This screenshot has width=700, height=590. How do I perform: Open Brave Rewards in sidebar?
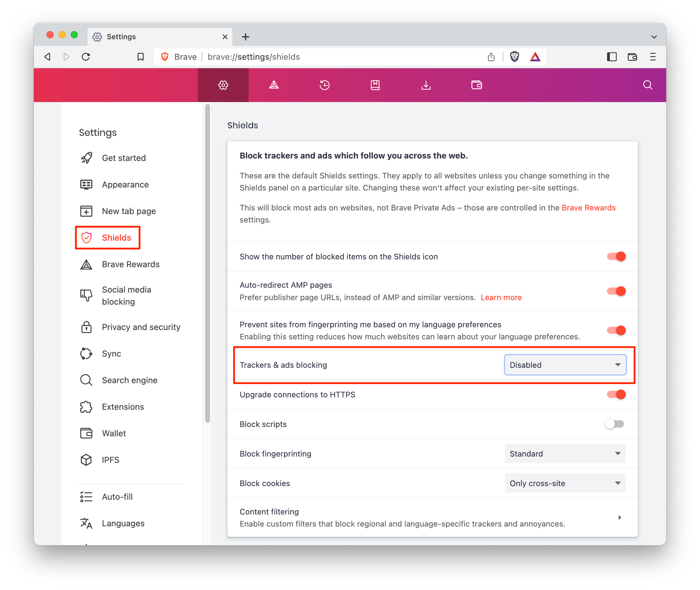[119, 264]
